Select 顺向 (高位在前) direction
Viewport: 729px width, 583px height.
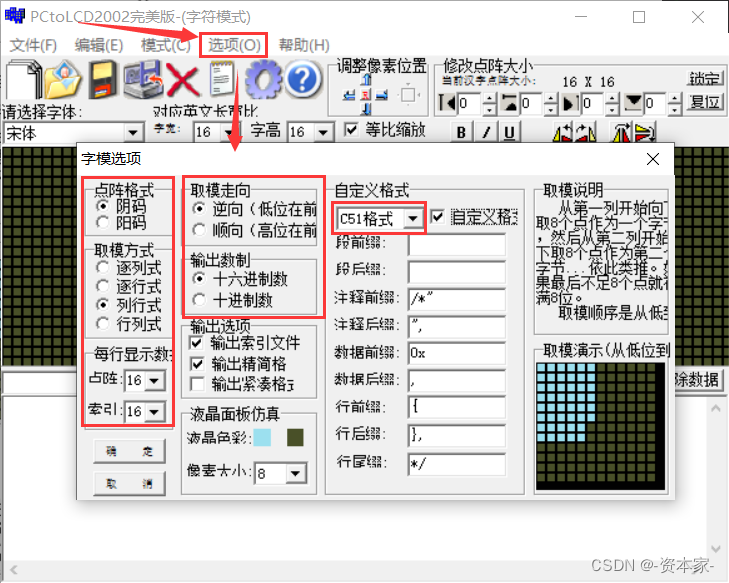point(199,230)
